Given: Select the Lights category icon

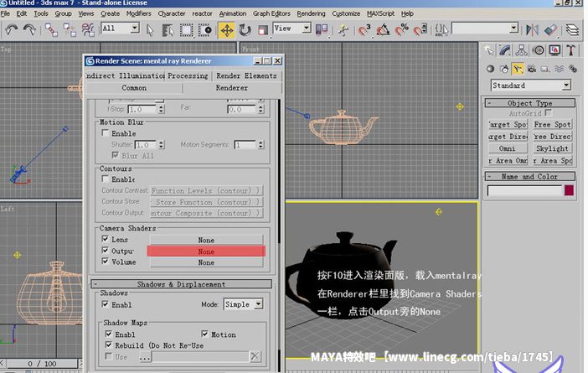Looking at the screenshot, I should [x=518, y=69].
